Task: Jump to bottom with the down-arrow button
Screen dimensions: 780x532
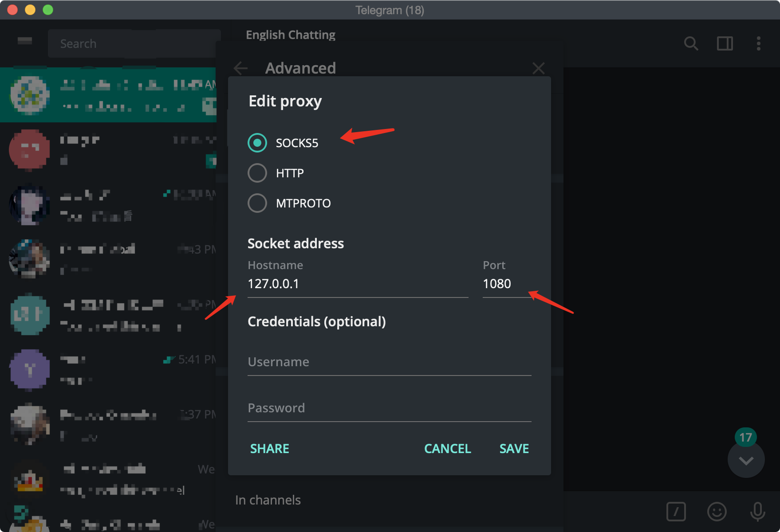Action: [746, 460]
